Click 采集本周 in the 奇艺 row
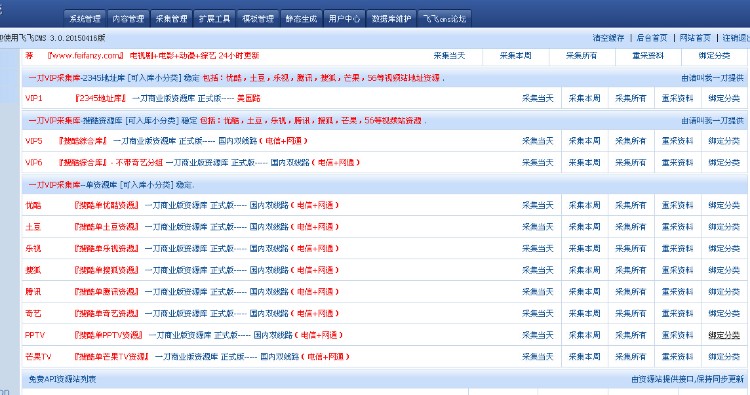This screenshot has height=395, width=750. click(x=584, y=314)
